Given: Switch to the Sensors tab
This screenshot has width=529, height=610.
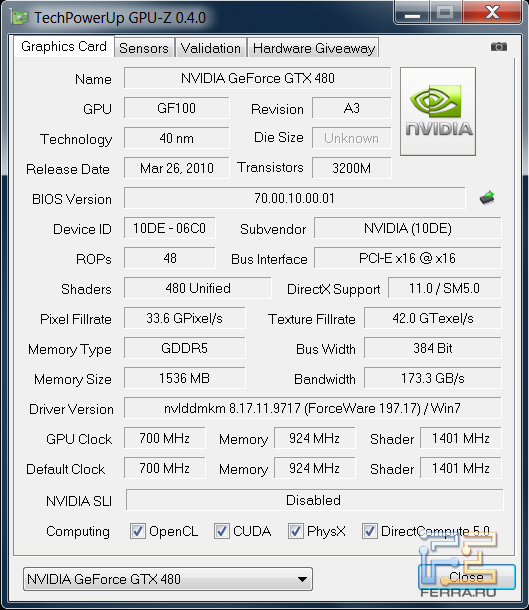Looking at the screenshot, I should 144,48.
